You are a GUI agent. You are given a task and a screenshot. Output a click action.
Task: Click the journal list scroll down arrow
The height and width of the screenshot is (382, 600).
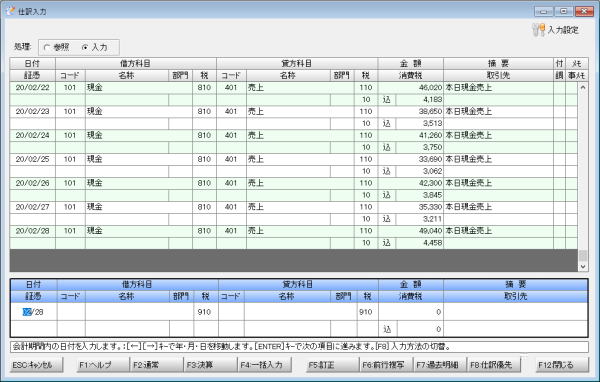583,266
